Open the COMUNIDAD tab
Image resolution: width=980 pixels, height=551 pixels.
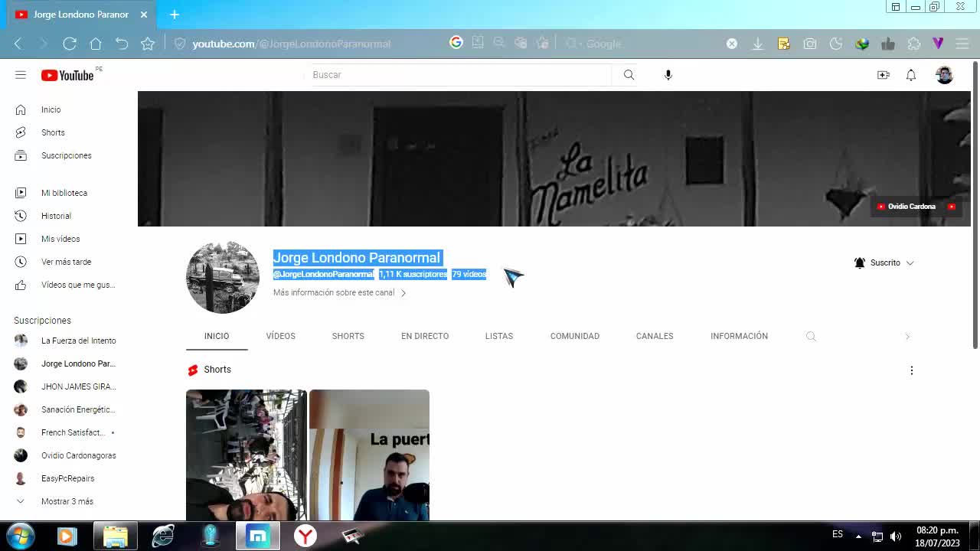point(575,336)
